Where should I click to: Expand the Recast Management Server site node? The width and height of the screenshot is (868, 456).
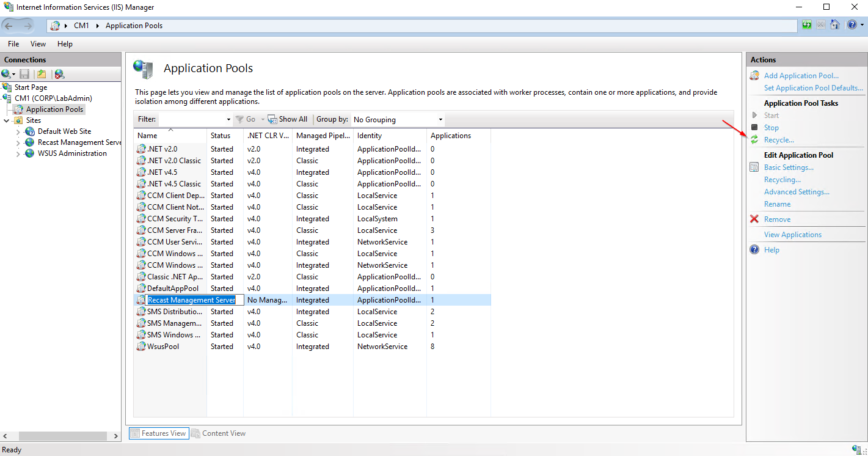(x=18, y=142)
